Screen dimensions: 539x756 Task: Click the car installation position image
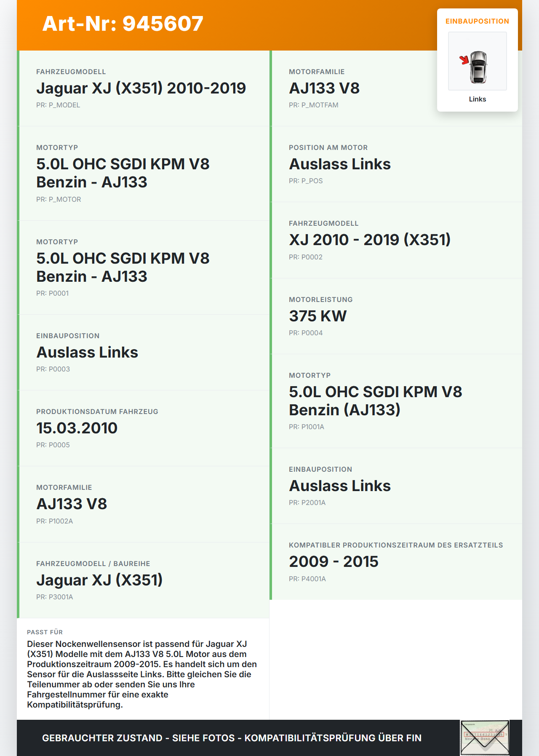tap(478, 61)
